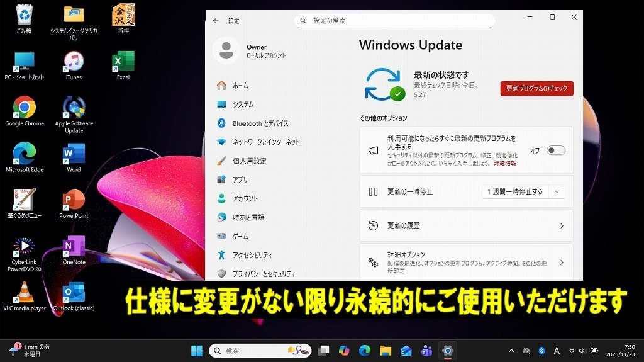Open the Bluetooth tray icon
Viewport: 644px width, 362px height.
tap(541, 351)
